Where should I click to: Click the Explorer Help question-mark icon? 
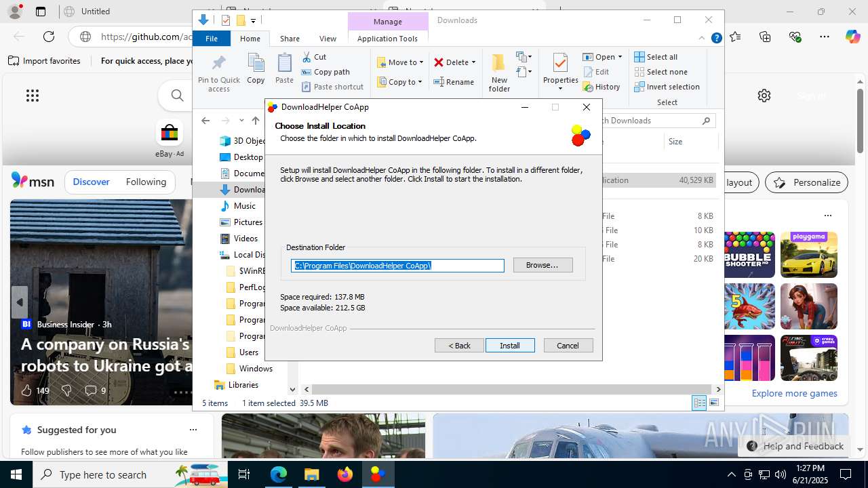tap(716, 39)
